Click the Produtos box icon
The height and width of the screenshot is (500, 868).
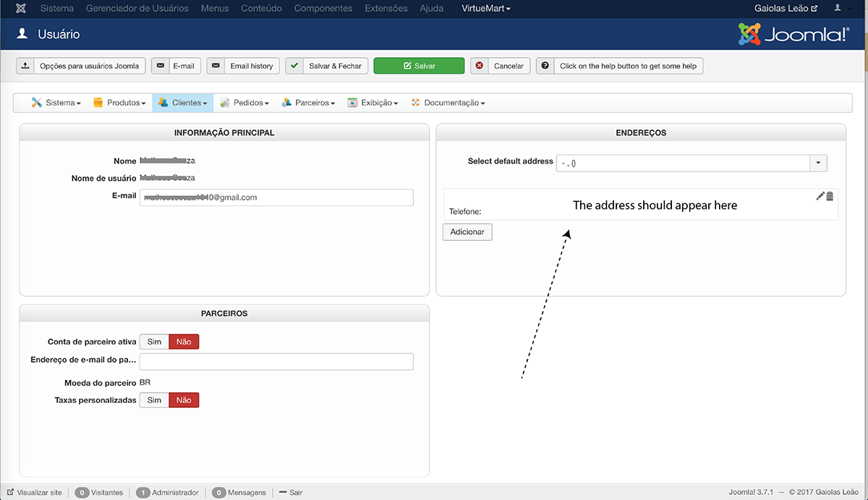pos(98,103)
